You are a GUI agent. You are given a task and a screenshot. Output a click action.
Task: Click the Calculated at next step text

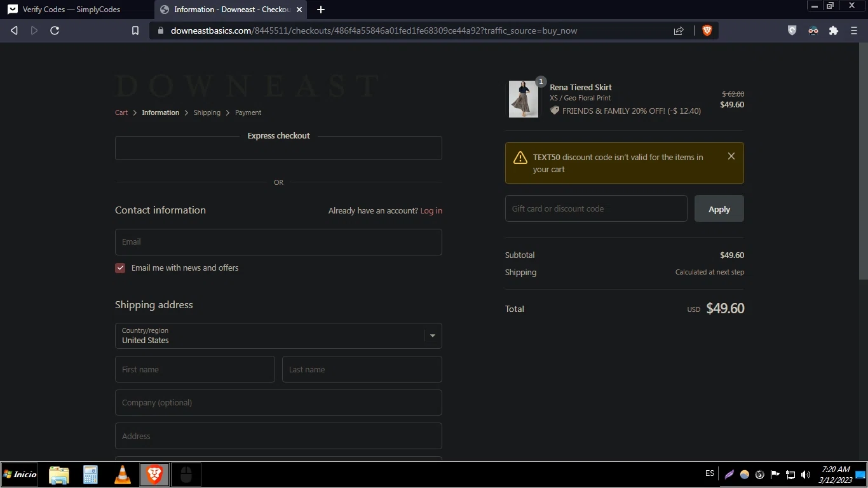[x=710, y=272]
